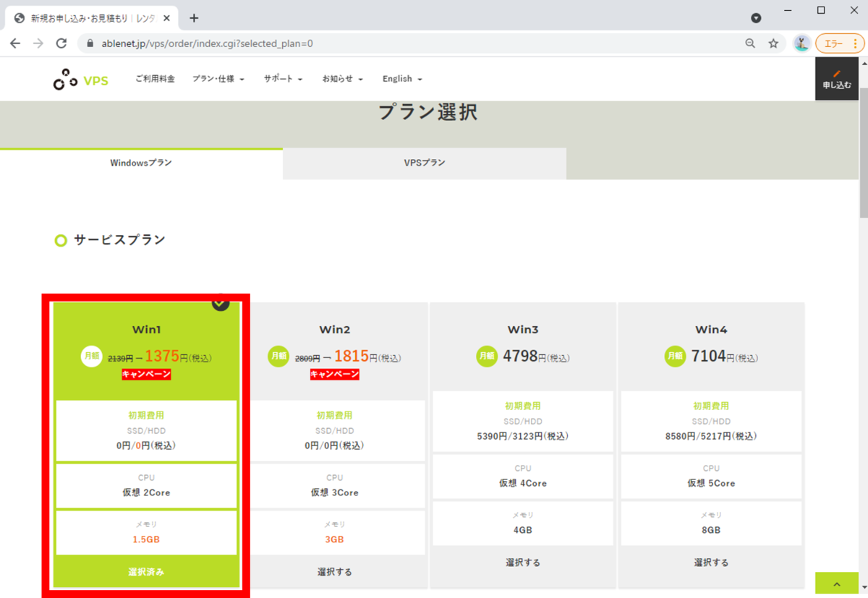Viewport: 868px width, 598px height.
Task: Go back with browser back arrow
Action: tap(15, 43)
